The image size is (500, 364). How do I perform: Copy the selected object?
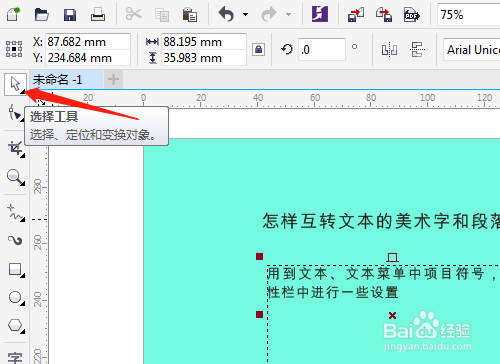pos(162,15)
